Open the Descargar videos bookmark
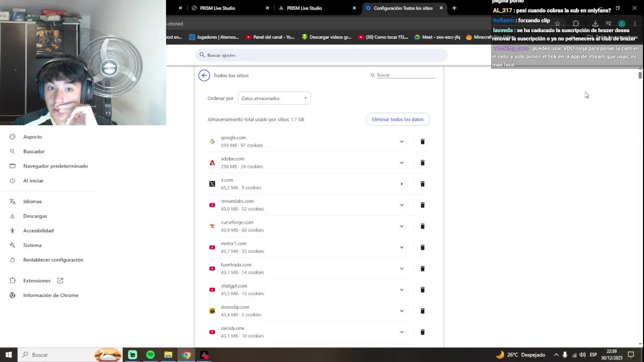Image resolution: width=644 pixels, height=362 pixels. 327,37
